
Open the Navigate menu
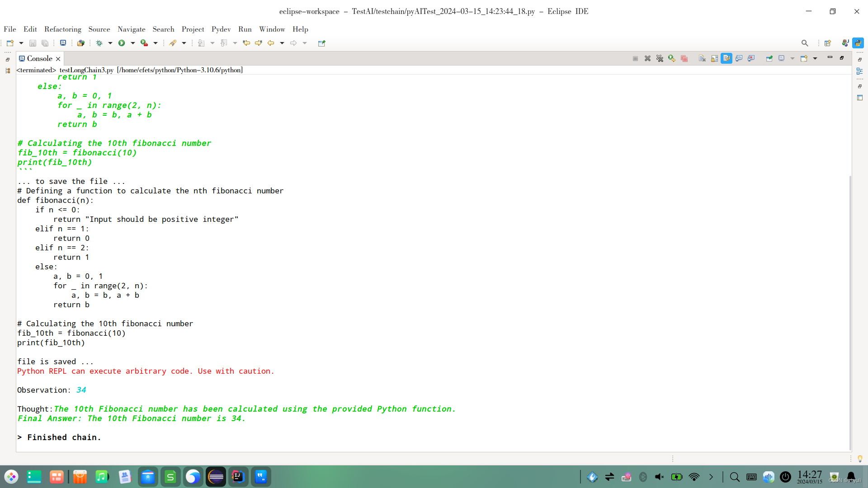[x=132, y=29]
